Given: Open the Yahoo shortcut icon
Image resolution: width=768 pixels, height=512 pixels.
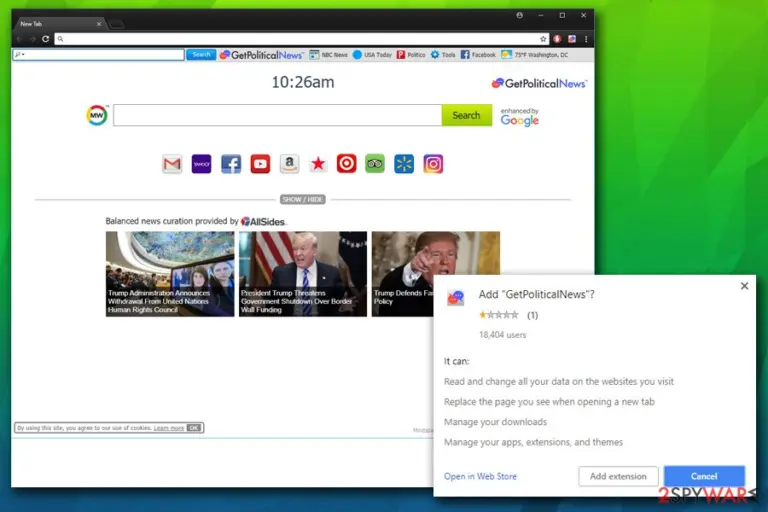Looking at the screenshot, I should click(201, 164).
